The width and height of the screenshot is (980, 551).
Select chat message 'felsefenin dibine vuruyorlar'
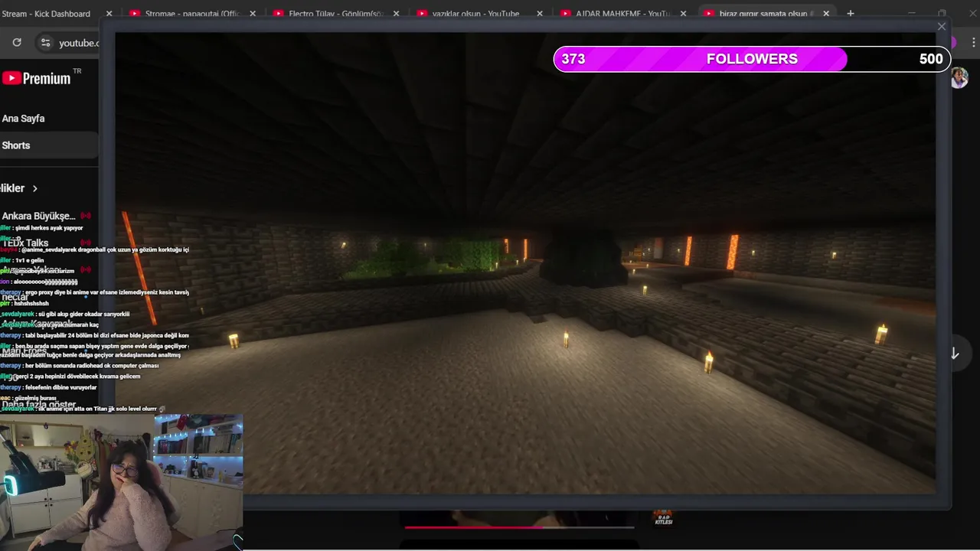60,387
